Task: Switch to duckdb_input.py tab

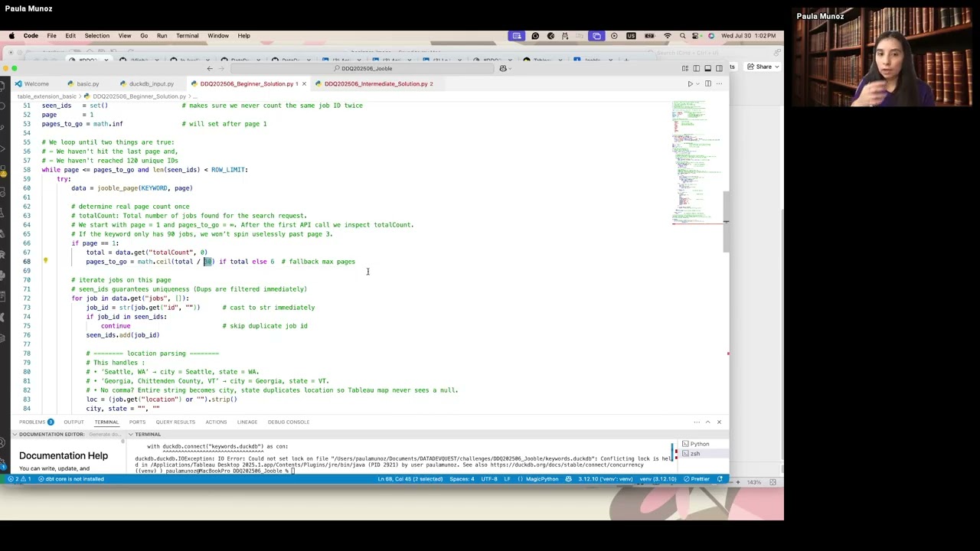Action: [x=147, y=83]
